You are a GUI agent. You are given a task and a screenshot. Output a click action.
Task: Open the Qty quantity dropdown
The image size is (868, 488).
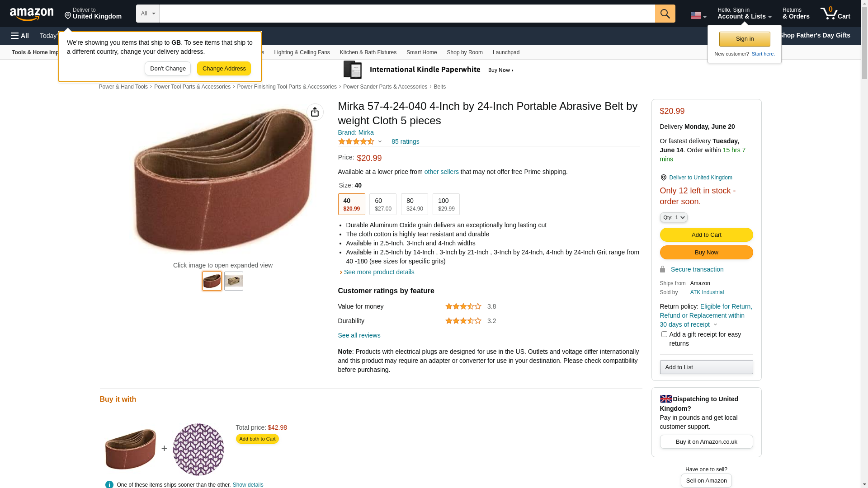(x=674, y=217)
